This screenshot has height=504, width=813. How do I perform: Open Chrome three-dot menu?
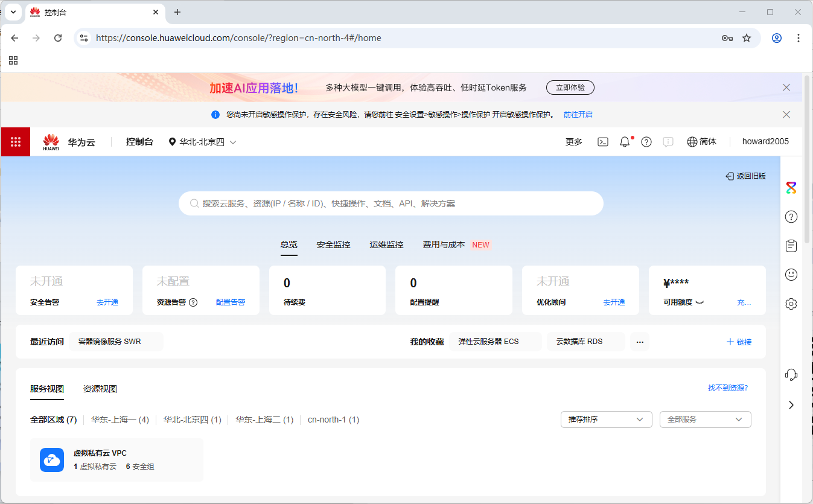click(x=799, y=38)
